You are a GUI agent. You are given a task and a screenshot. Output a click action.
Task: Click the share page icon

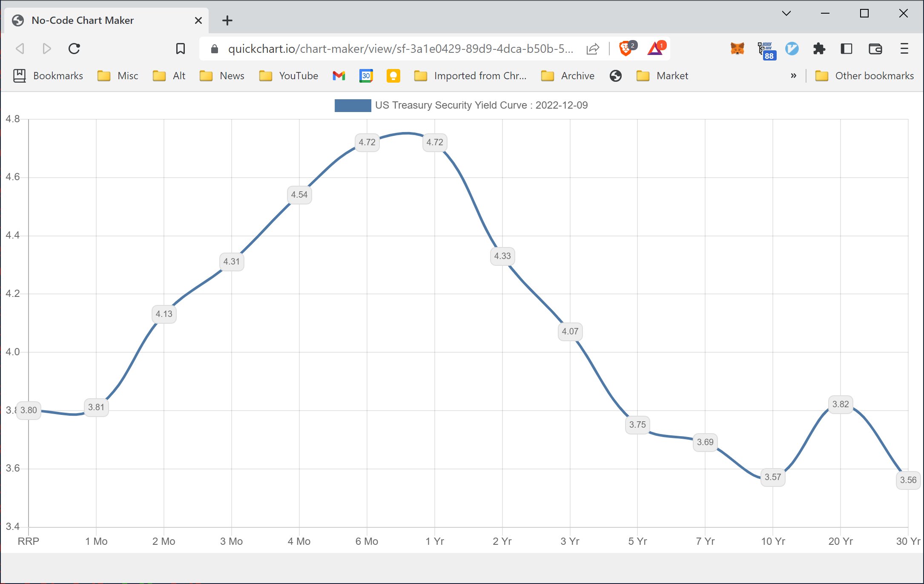[593, 49]
